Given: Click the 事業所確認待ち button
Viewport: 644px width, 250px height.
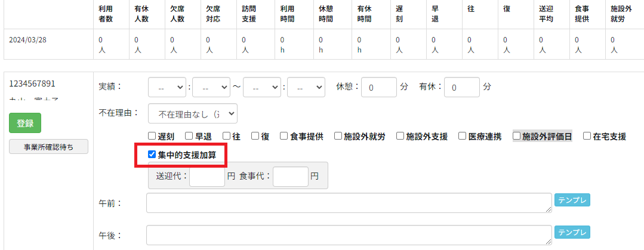Looking at the screenshot, I should coord(49,147).
